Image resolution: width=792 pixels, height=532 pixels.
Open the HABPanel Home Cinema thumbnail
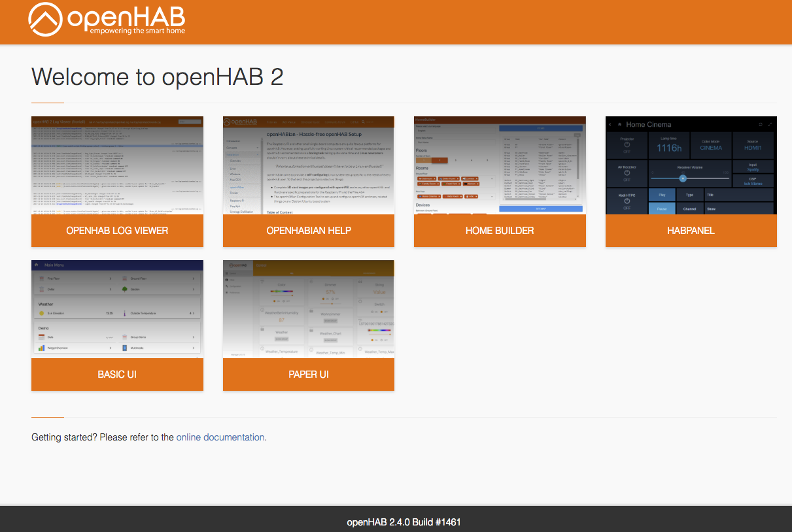click(691, 165)
